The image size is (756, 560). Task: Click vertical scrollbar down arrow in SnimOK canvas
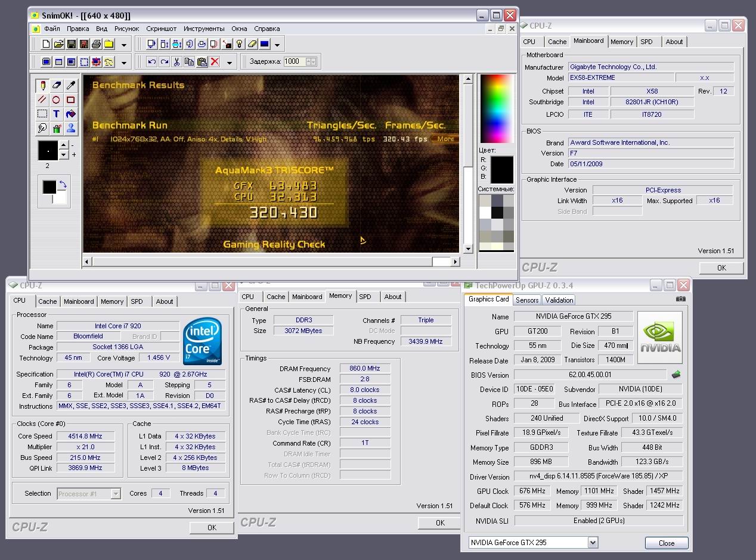pyautogui.click(x=468, y=249)
